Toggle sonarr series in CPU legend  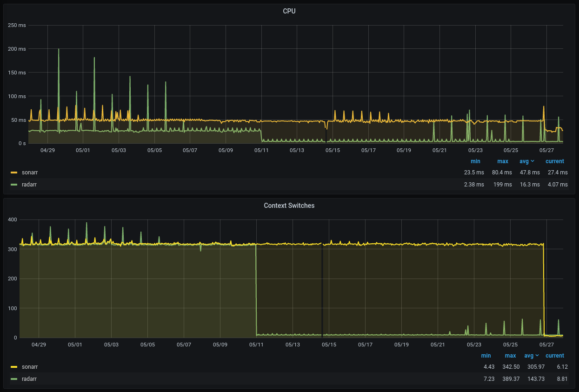pos(30,173)
